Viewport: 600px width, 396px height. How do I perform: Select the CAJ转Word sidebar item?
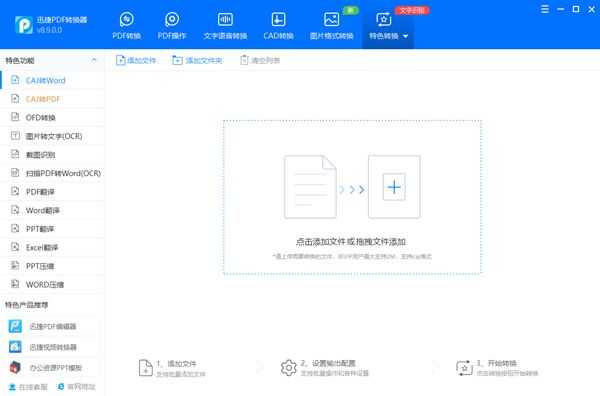[52, 80]
